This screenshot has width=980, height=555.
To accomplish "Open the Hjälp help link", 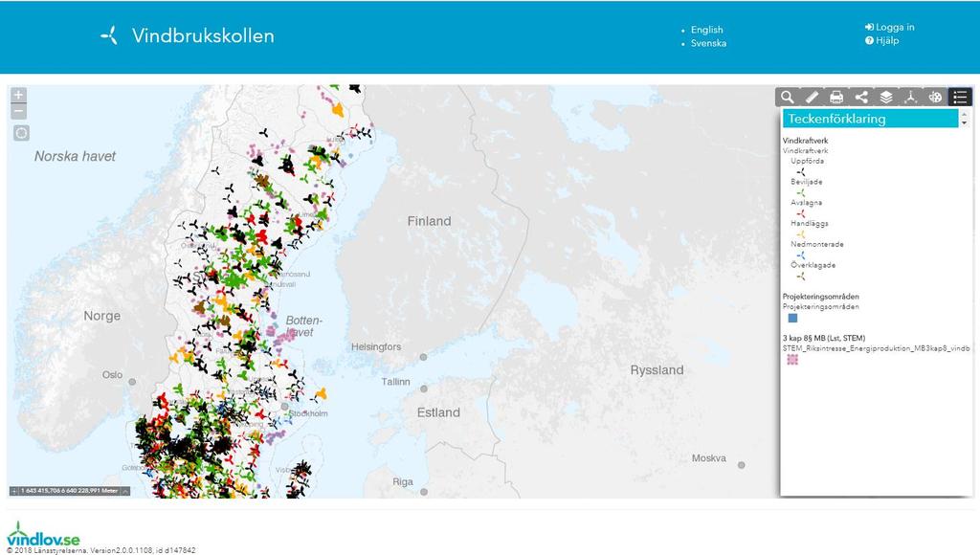I will tap(881, 40).
